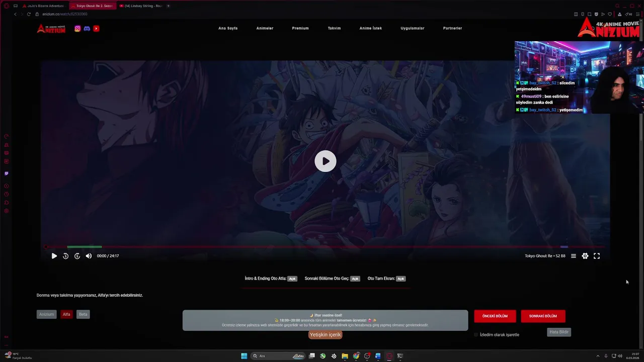Select the Alfa player source
Viewport: 644px width, 362px height.
click(66, 314)
